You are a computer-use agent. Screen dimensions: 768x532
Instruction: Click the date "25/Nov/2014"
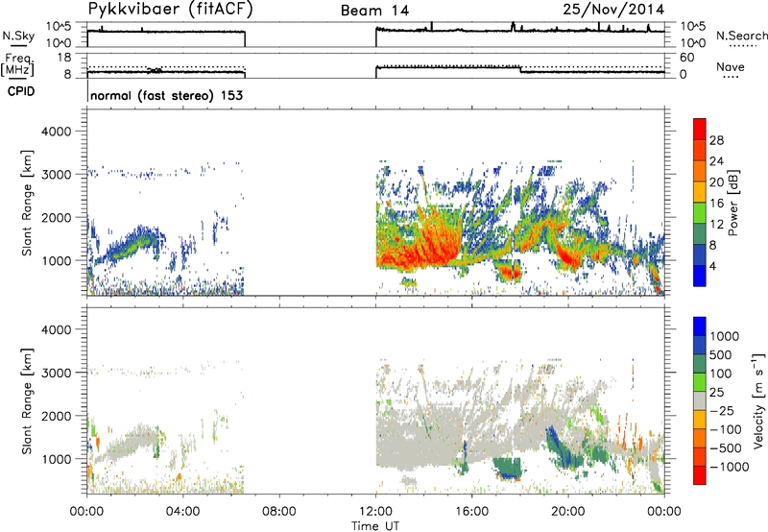(613, 10)
